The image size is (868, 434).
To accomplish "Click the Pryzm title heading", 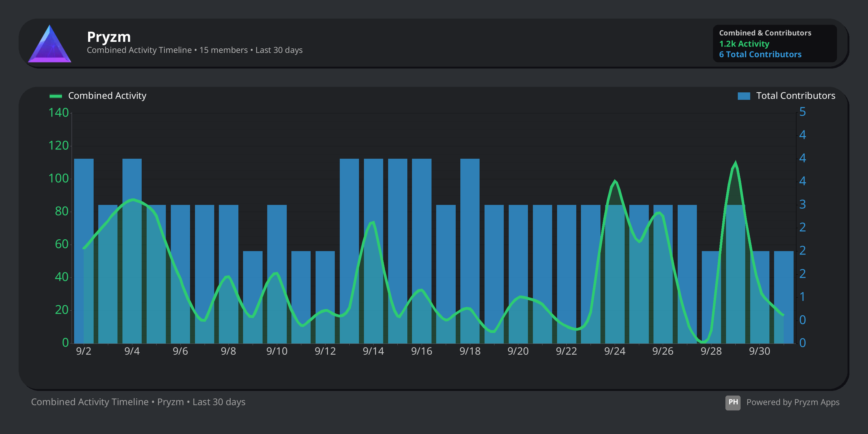I will click(x=108, y=37).
